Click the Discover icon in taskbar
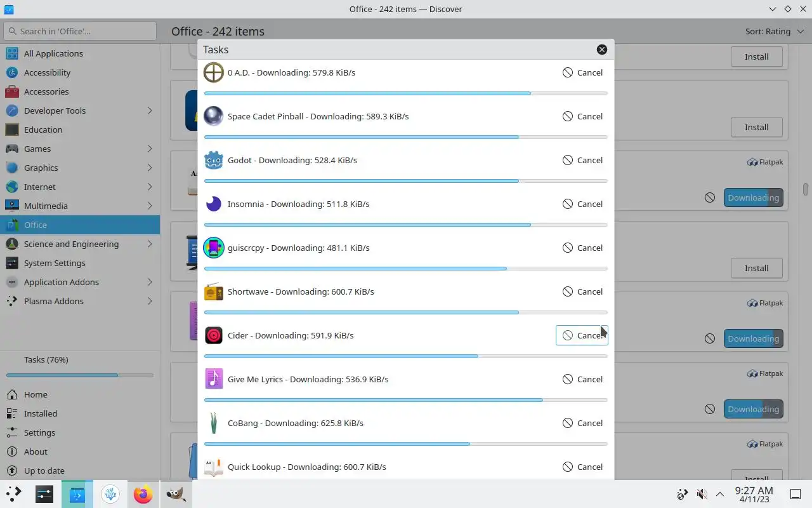This screenshot has height=508, width=812. click(x=77, y=494)
